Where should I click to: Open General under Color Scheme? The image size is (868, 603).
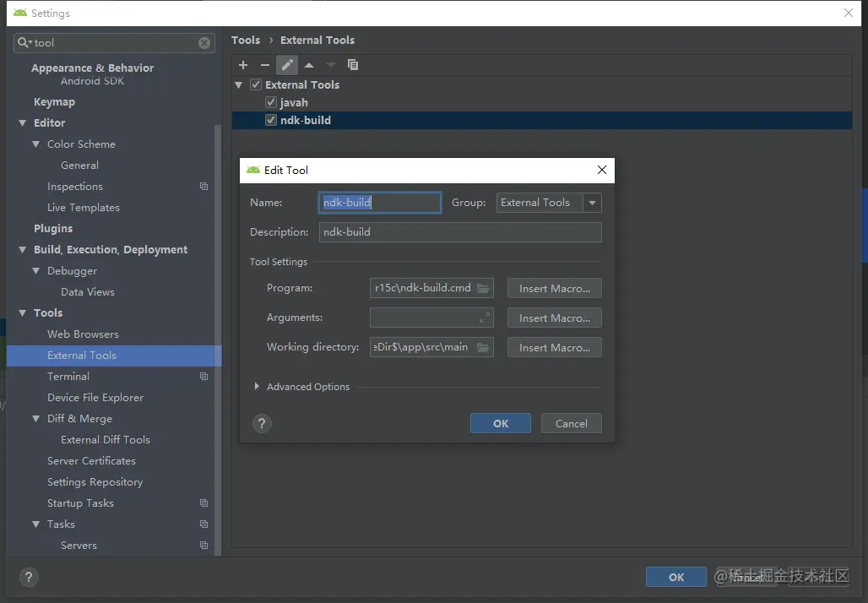(x=79, y=165)
